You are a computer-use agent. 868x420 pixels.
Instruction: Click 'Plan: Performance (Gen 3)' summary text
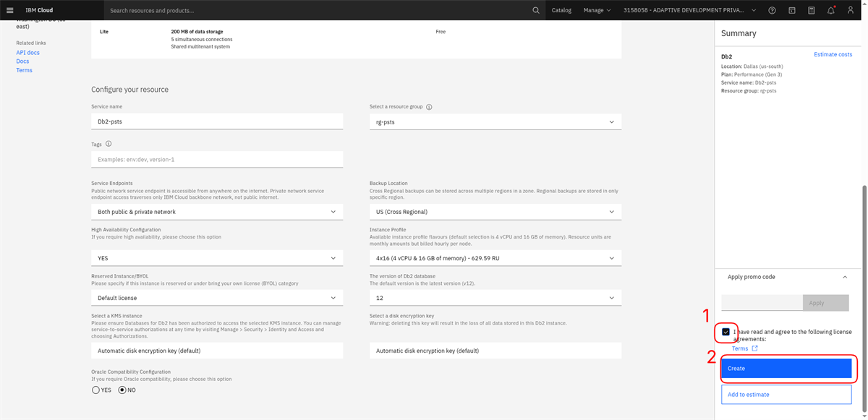(x=752, y=74)
